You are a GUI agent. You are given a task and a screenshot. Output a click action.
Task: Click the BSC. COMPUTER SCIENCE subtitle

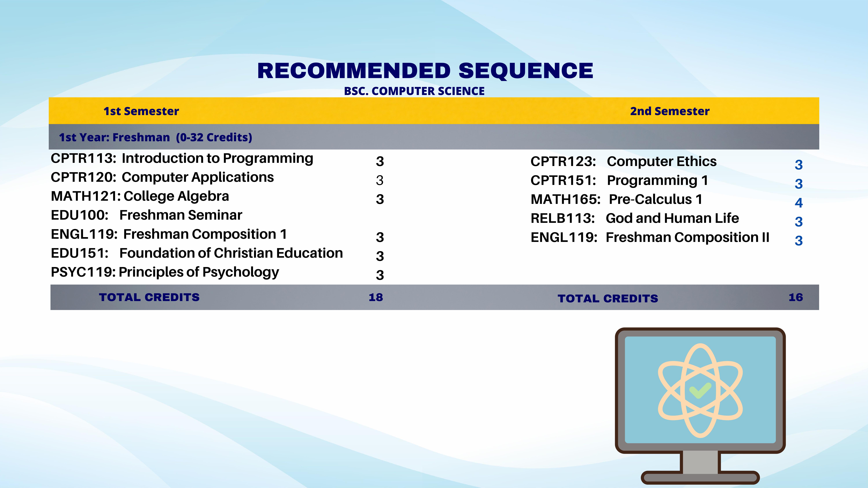pyautogui.click(x=414, y=91)
